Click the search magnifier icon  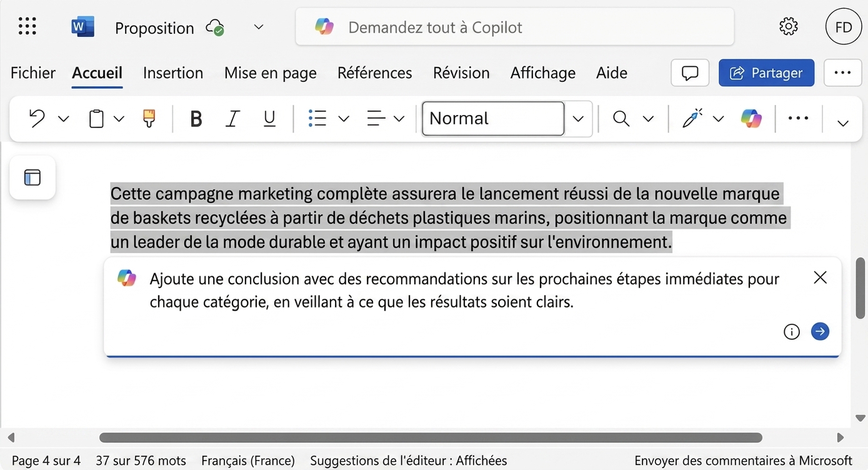[x=621, y=118]
